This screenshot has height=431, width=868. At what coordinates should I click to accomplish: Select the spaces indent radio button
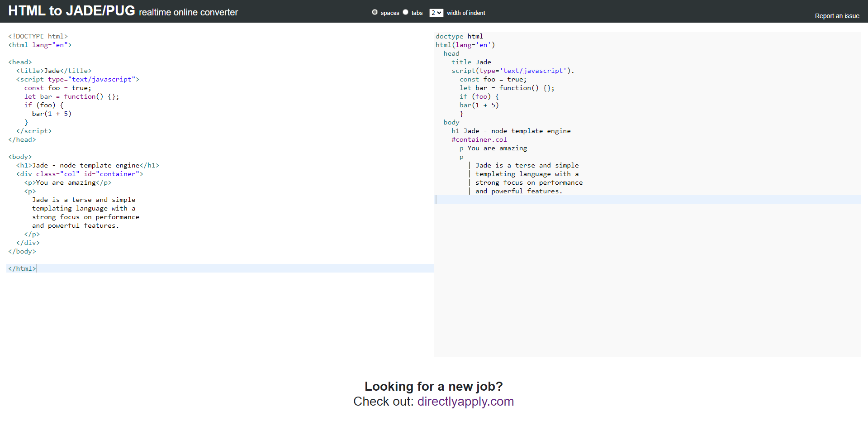(375, 12)
